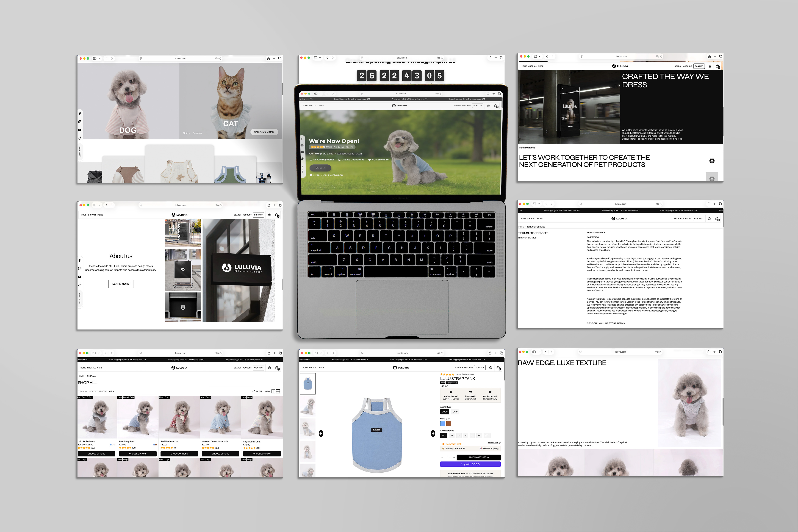Increase quantity with the plus button
Viewport: 798px width, 532px height.
454,457
